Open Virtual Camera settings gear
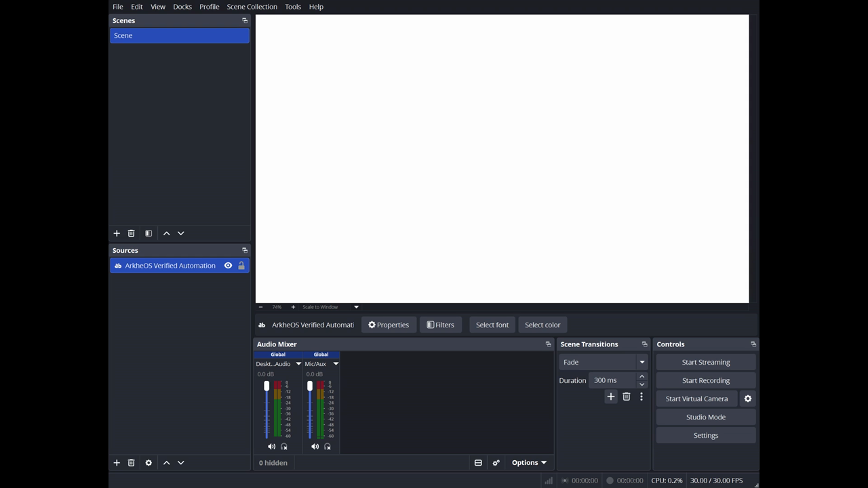 click(x=748, y=399)
